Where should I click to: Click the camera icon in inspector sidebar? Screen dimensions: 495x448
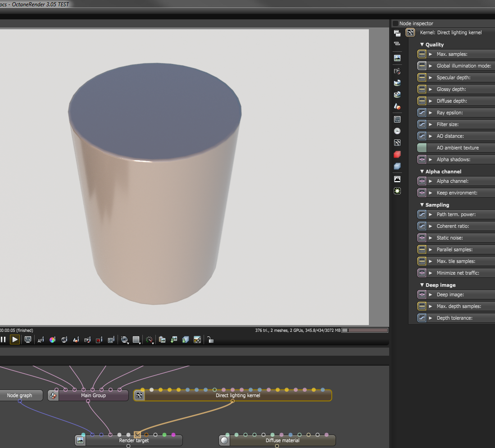click(x=397, y=71)
